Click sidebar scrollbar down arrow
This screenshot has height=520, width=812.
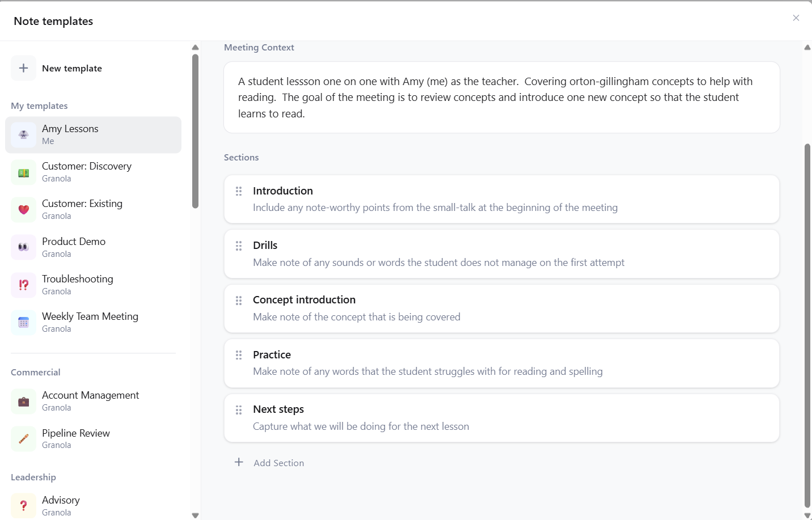(195, 515)
